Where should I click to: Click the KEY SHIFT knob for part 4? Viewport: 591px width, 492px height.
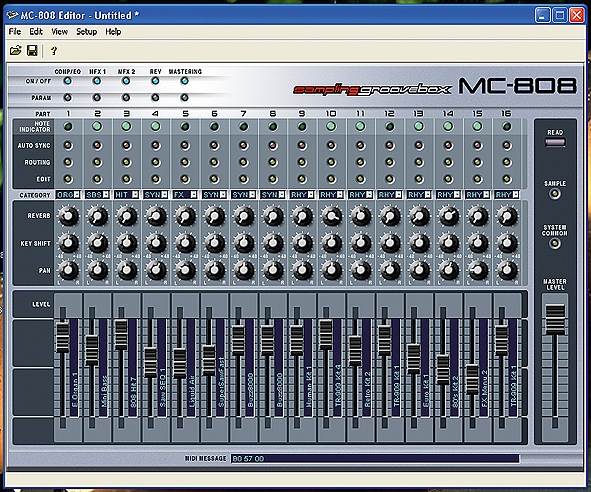coord(156,243)
